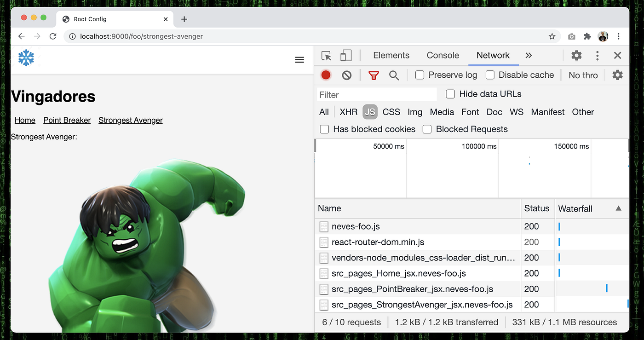The height and width of the screenshot is (340, 644).
Task: Reload the page with the refresh icon
Action: click(x=53, y=36)
